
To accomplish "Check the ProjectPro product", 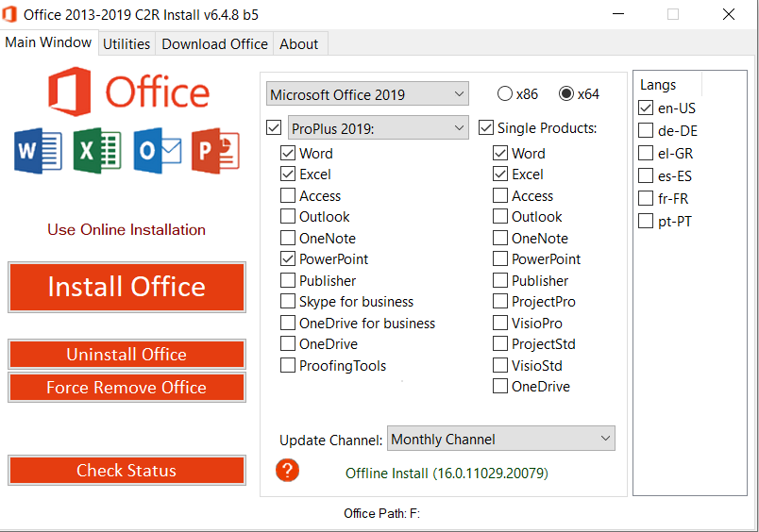I will click(x=500, y=301).
